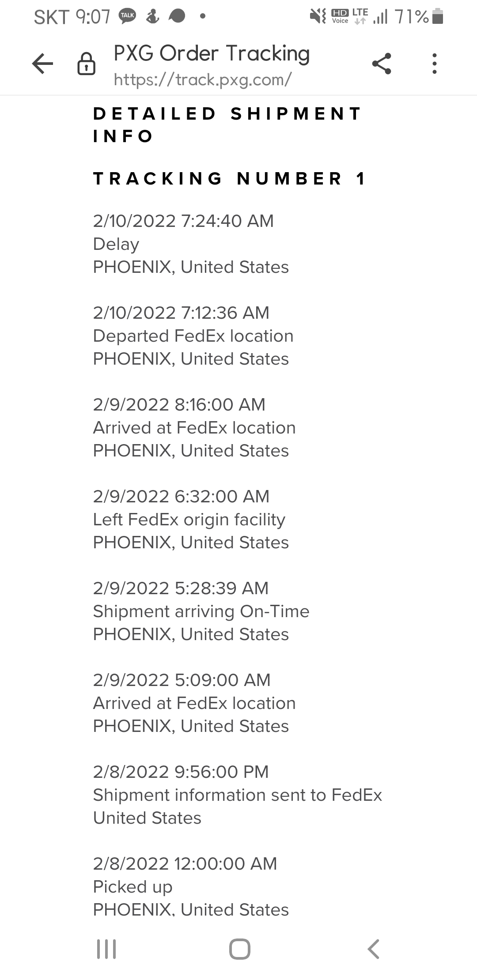The height and width of the screenshot is (980, 477).
Task: Tap the secure lock icon
Action: pos(86,64)
